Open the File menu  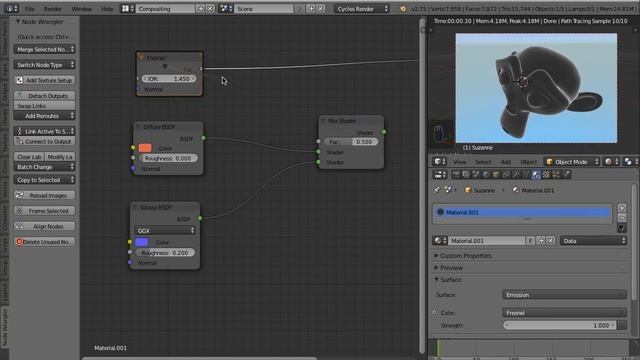pyautogui.click(x=29, y=9)
